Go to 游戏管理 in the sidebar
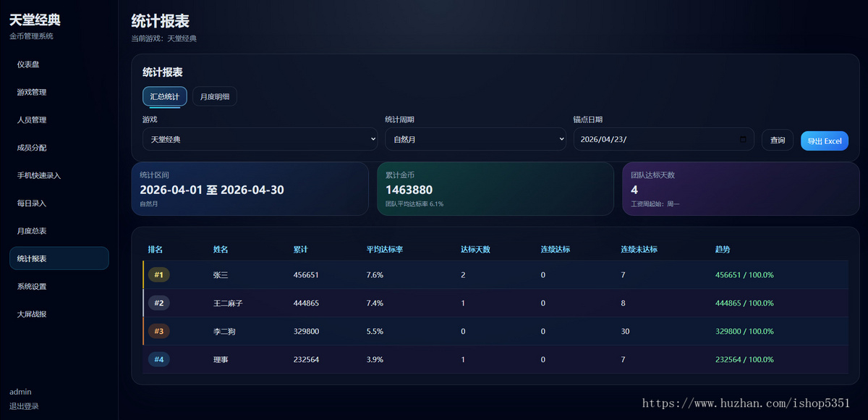The image size is (868, 420). tap(59, 92)
